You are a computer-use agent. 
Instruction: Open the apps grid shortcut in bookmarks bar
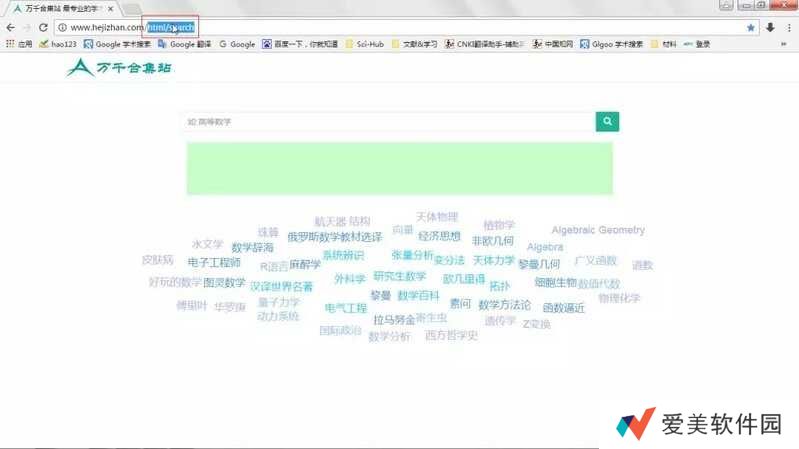tap(19, 44)
